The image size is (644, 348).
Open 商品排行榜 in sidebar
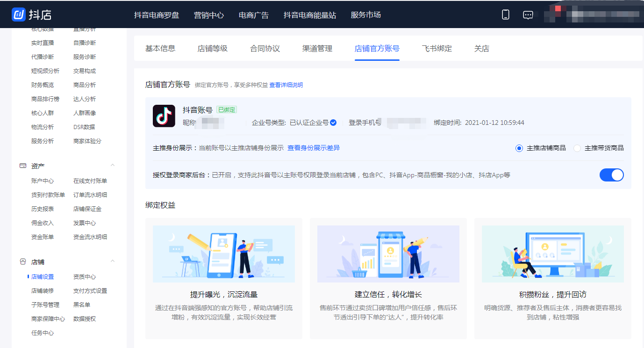[45, 99]
